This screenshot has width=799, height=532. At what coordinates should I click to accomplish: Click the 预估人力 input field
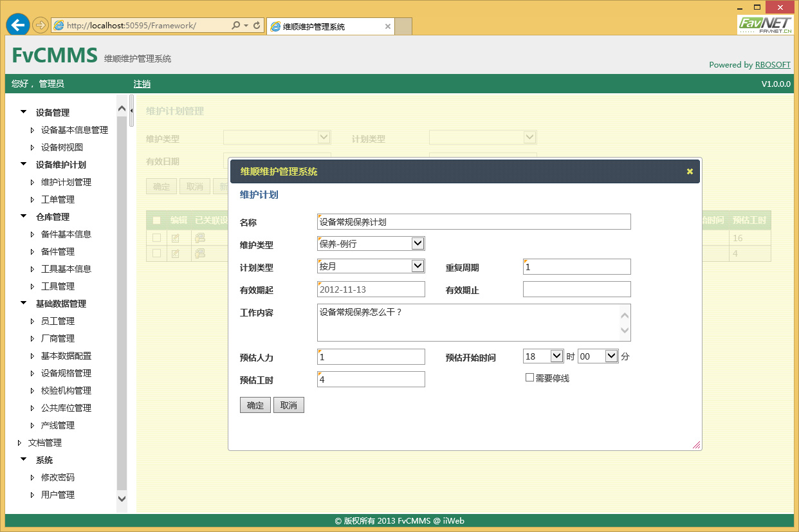pos(371,356)
